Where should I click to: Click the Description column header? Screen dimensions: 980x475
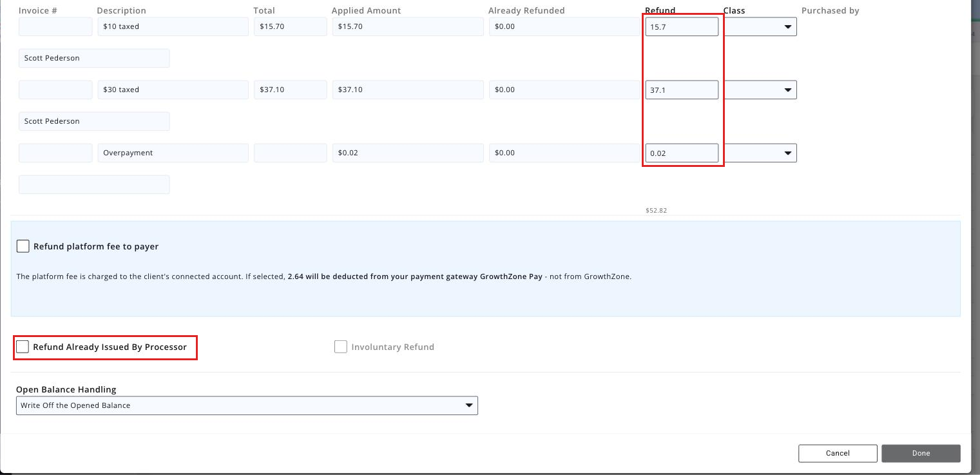point(121,10)
